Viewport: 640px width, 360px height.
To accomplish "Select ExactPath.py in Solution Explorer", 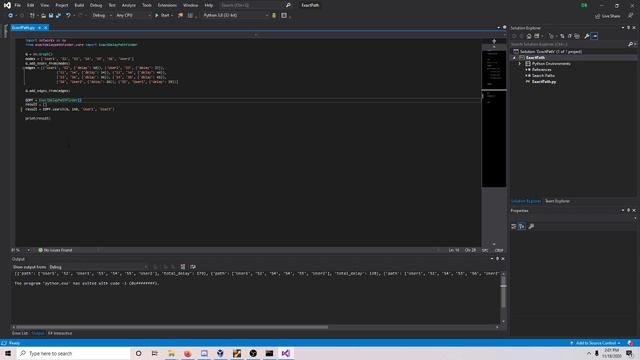I will pos(543,82).
